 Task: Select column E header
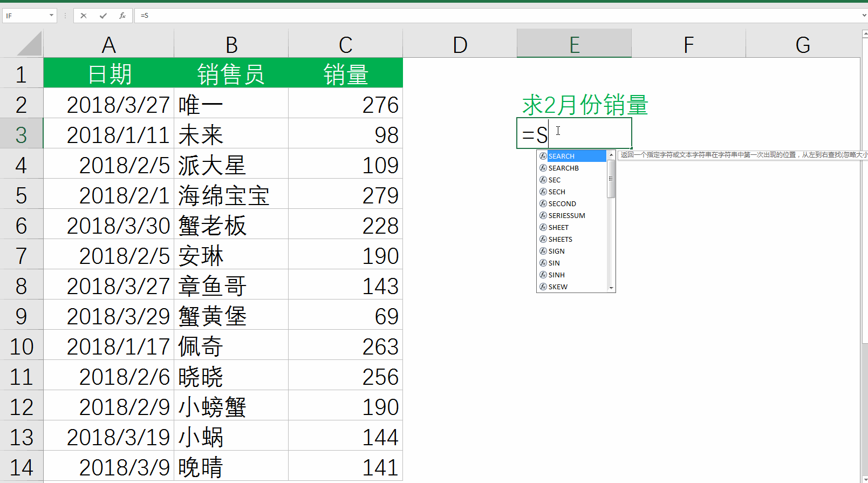[575, 44]
